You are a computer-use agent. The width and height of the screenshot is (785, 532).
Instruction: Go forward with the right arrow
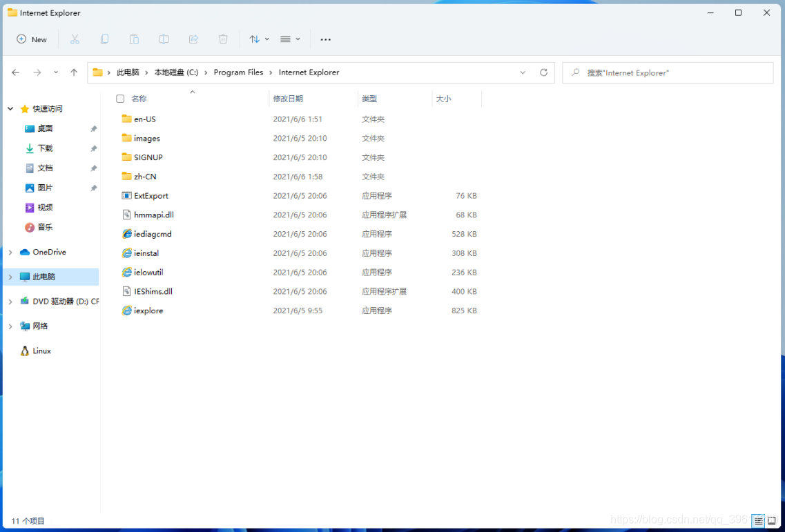(x=37, y=72)
